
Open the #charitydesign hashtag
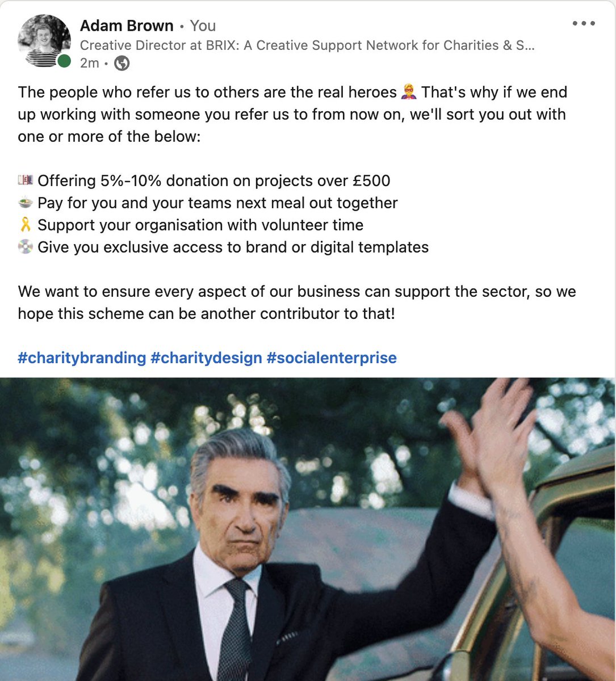206,358
